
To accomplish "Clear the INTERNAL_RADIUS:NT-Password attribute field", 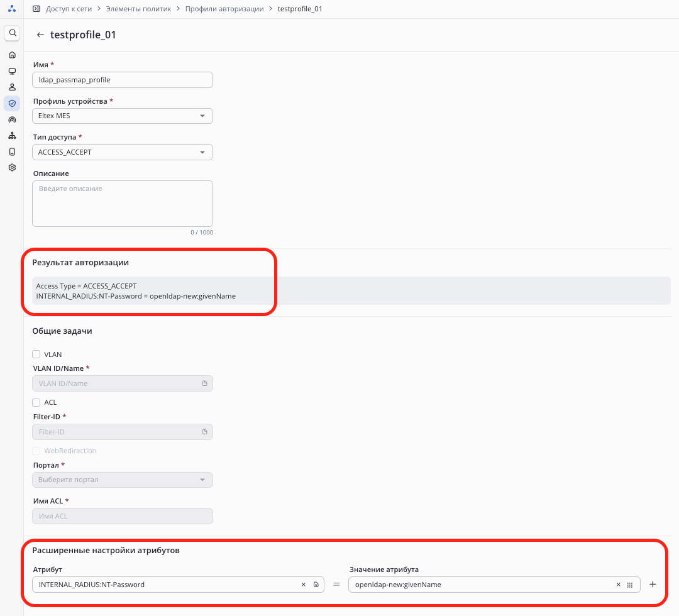I will coord(303,585).
